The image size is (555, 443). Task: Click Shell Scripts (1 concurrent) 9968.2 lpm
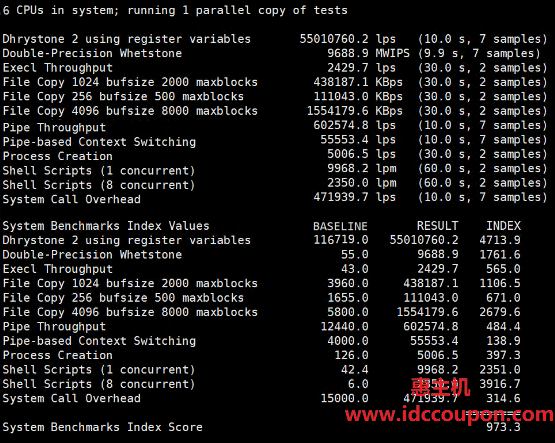361,168
